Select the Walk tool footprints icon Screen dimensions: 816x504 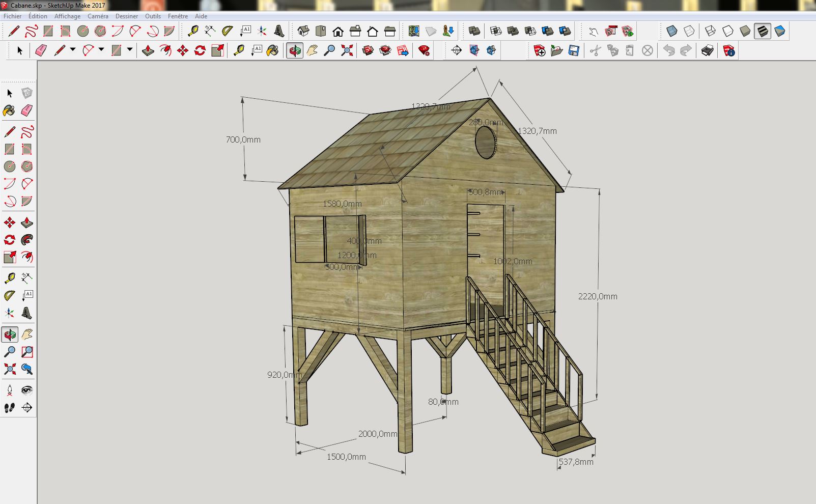10,407
